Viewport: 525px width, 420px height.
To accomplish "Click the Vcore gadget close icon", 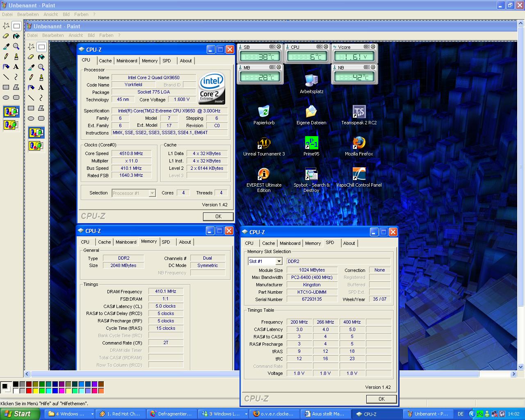I will (373, 47).
